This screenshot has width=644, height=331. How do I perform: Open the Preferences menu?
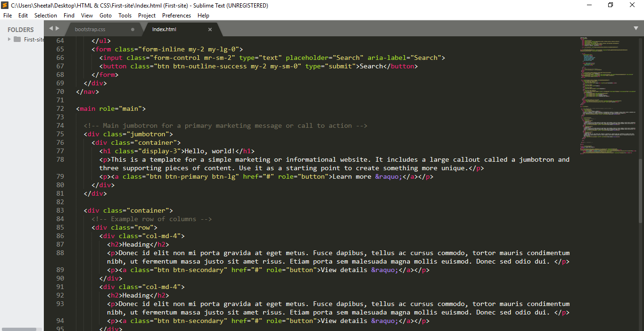coord(176,16)
